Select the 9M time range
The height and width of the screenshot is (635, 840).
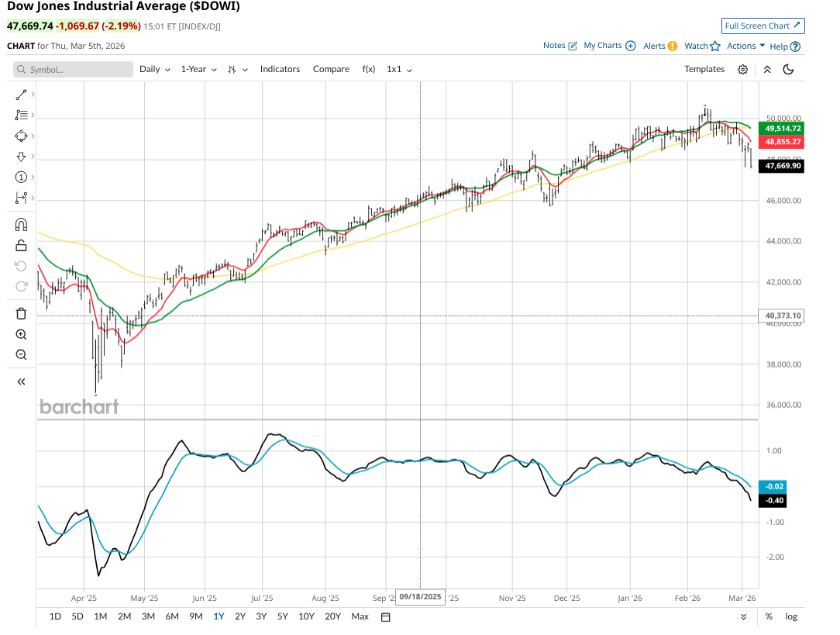(196, 617)
